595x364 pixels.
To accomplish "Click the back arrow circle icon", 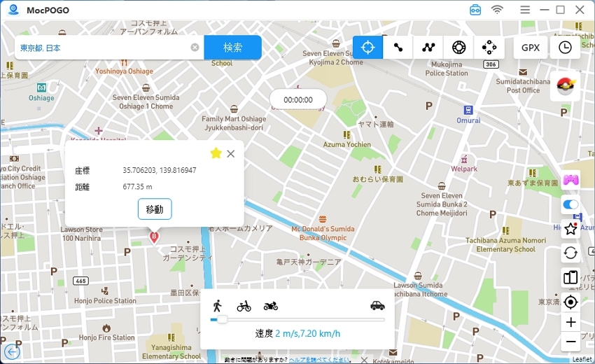I will [x=12, y=351].
